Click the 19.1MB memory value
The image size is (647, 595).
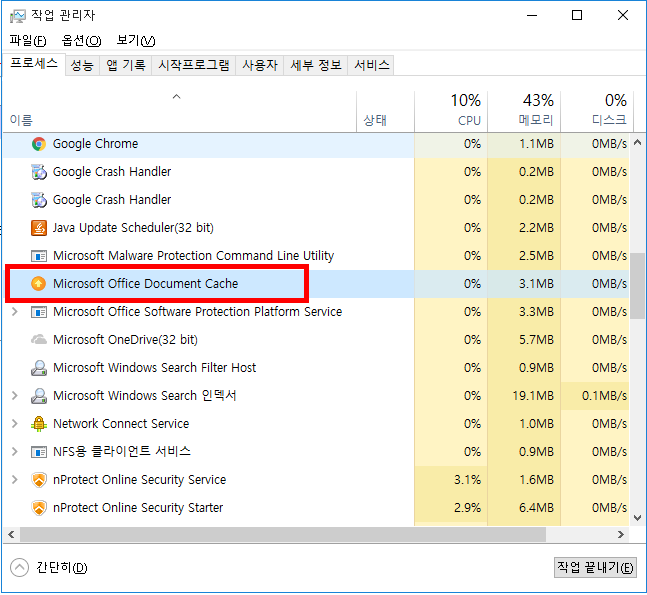pyautogui.click(x=533, y=396)
